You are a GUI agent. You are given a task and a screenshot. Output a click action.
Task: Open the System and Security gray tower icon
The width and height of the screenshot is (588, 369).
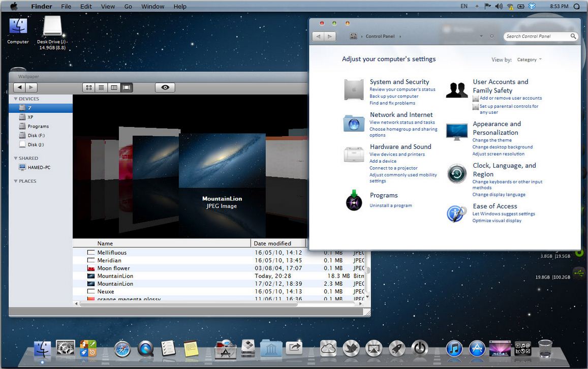pyautogui.click(x=354, y=90)
